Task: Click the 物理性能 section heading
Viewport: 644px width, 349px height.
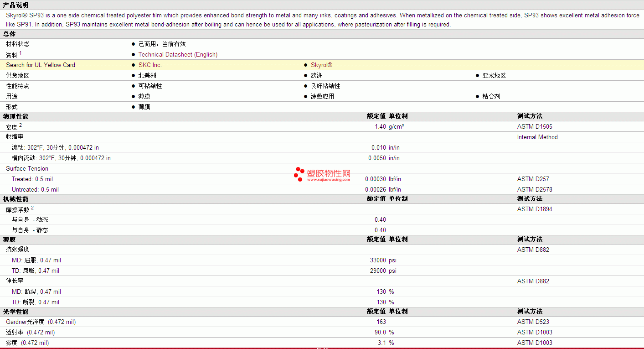Action: tap(15, 116)
